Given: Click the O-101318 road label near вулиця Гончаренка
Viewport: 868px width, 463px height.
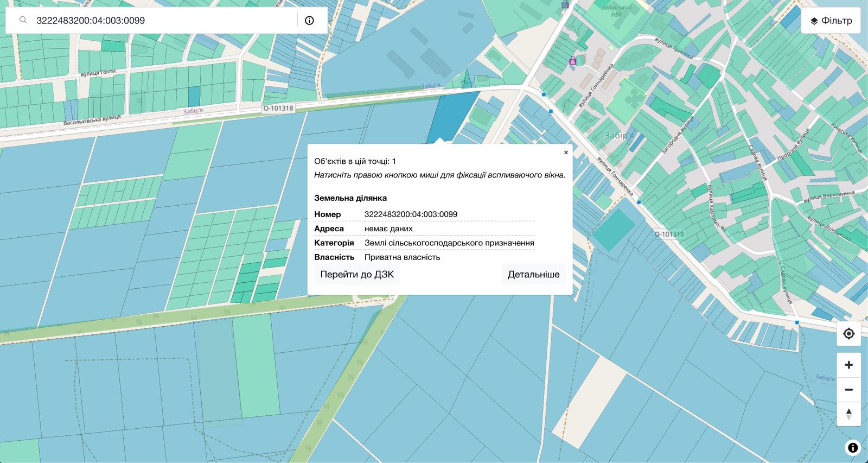Looking at the screenshot, I should pyautogui.click(x=669, y=234).
